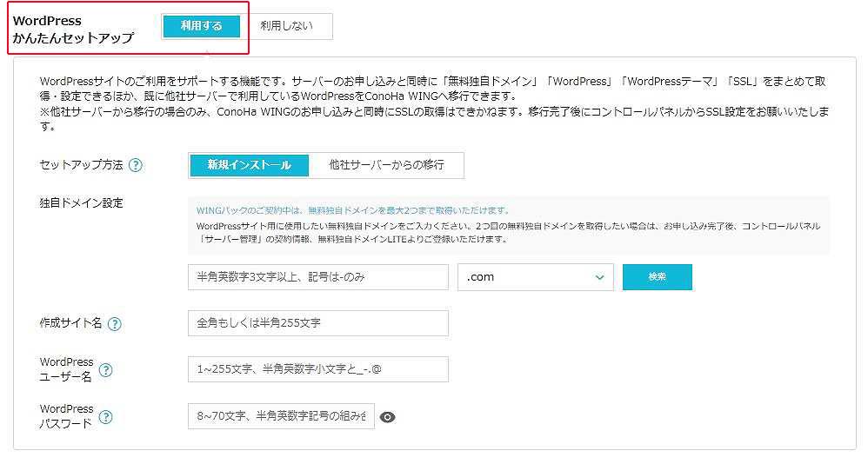Open the .com domain extension dropdown
Image resolution: width=868 pixels, height=464 pixels.
tap(535, 277)
